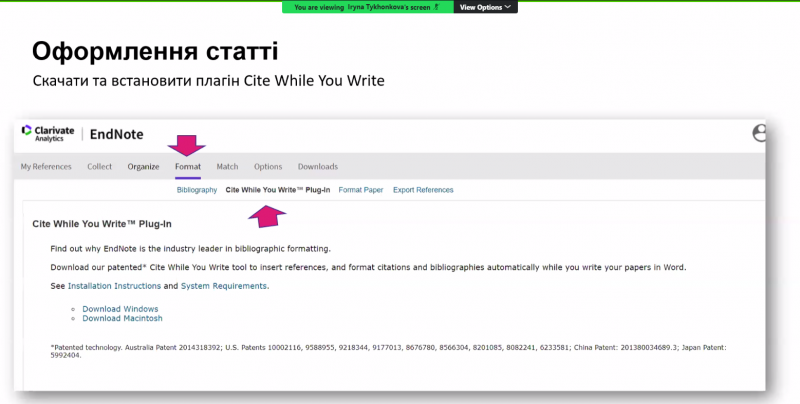This screenshot has height=404, width=800.
Task: Click the patented technology footnote text
Action: point(388,351)
